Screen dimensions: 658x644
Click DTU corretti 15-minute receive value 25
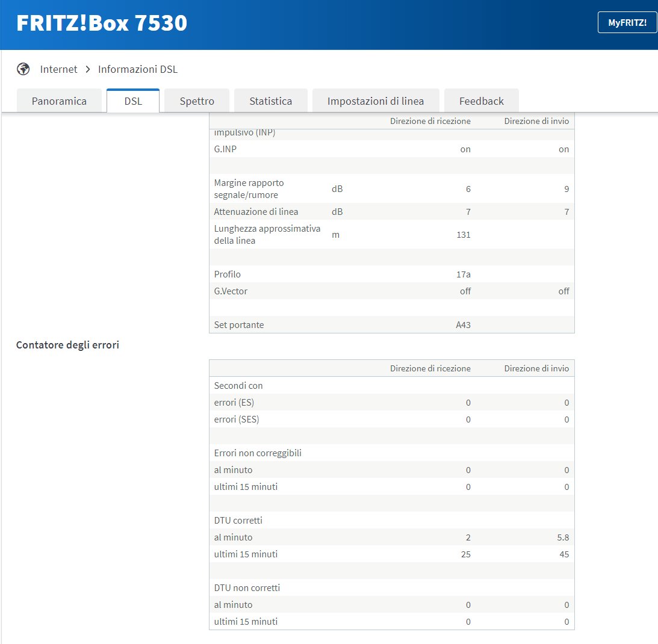tap(466, 554)
